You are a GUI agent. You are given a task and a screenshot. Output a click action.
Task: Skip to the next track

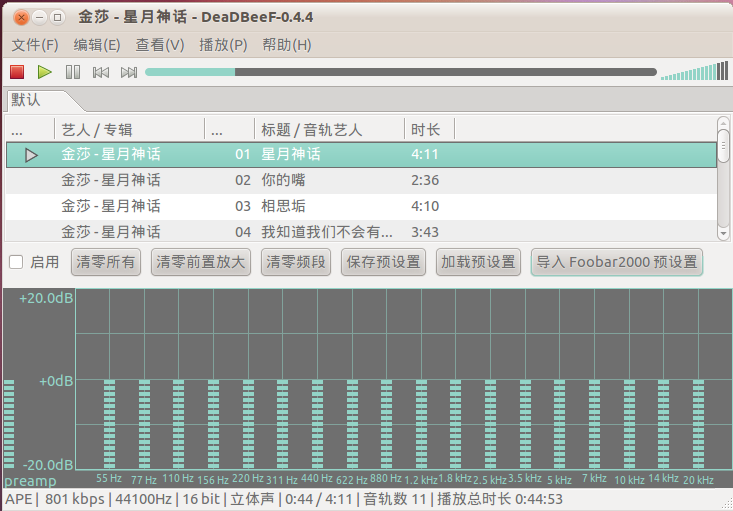click(x=129, y=72)
